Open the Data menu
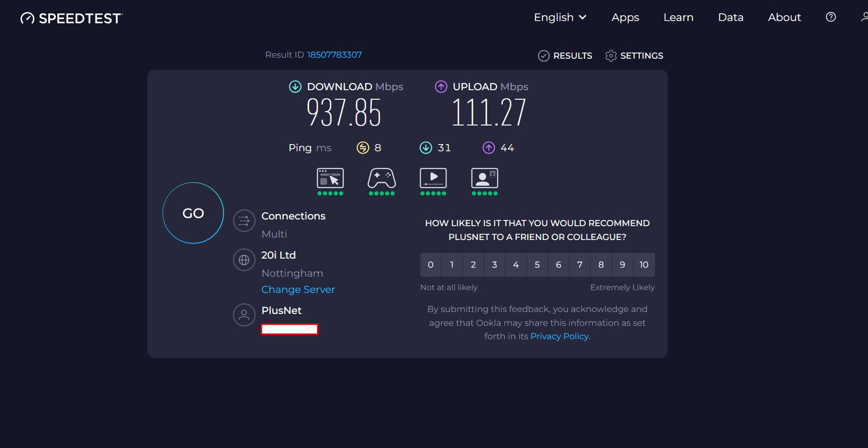Viewport: 868px width, 448px height. pos(731,17)
